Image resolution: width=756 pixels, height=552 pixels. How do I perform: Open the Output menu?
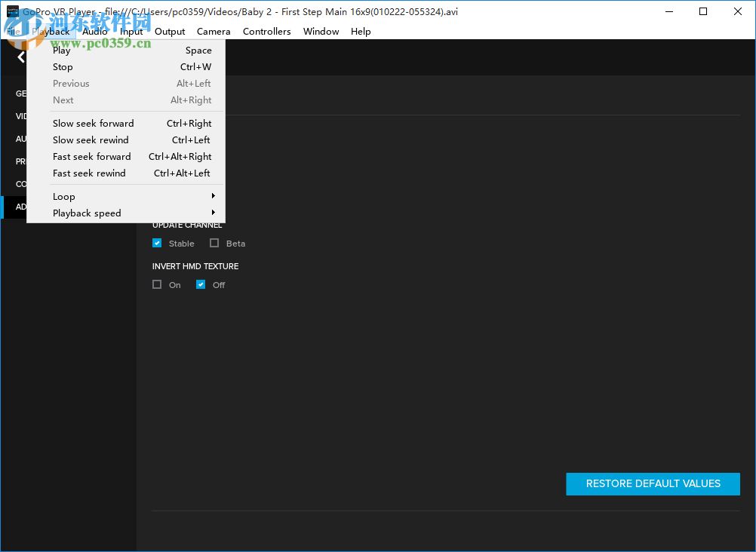[170, 32]
